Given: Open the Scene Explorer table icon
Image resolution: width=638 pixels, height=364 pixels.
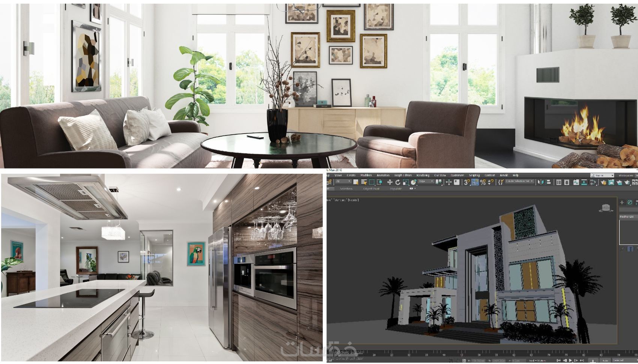Looking at the screenshot, I should (559, 182).
